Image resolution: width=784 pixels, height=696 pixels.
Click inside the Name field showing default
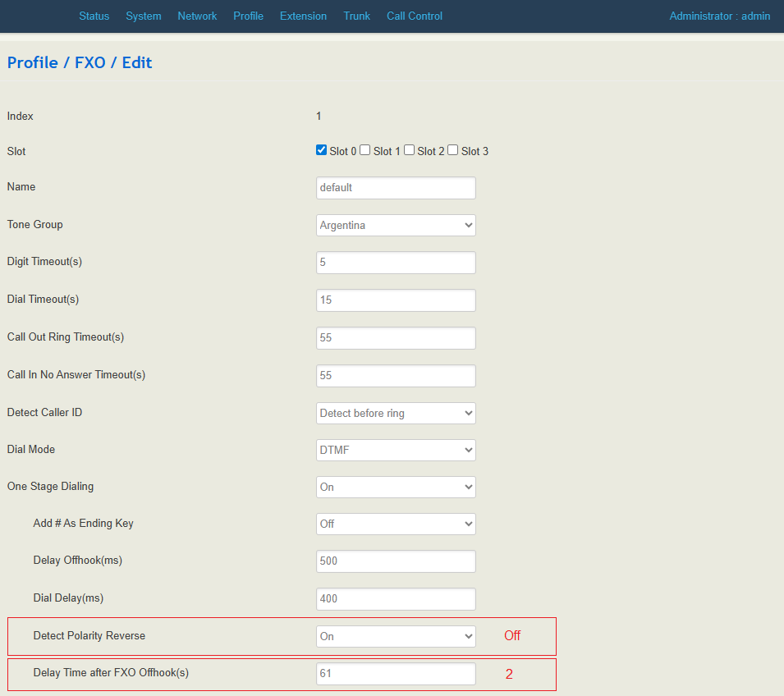pyautogui.click(x=396, y=188)
